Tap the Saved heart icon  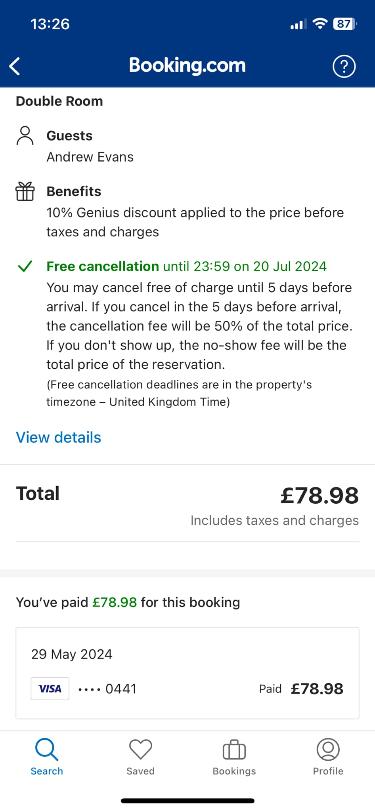point(140,749)
